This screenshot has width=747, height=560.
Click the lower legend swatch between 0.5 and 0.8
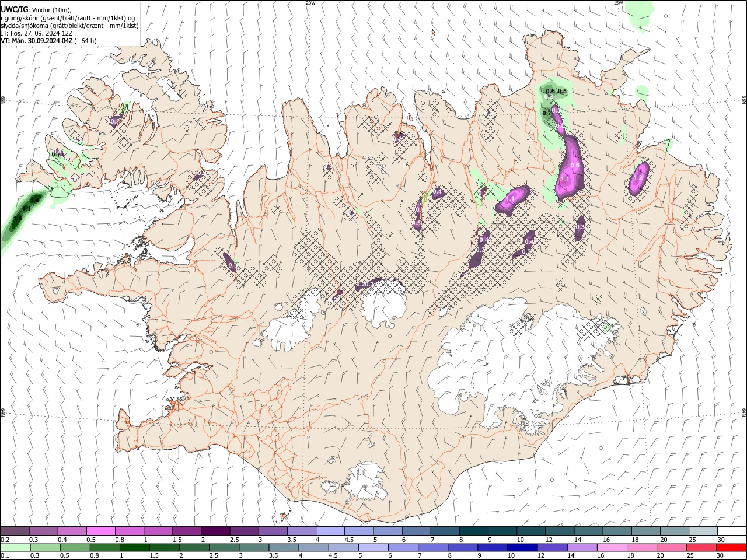click(x=75, y=547)
